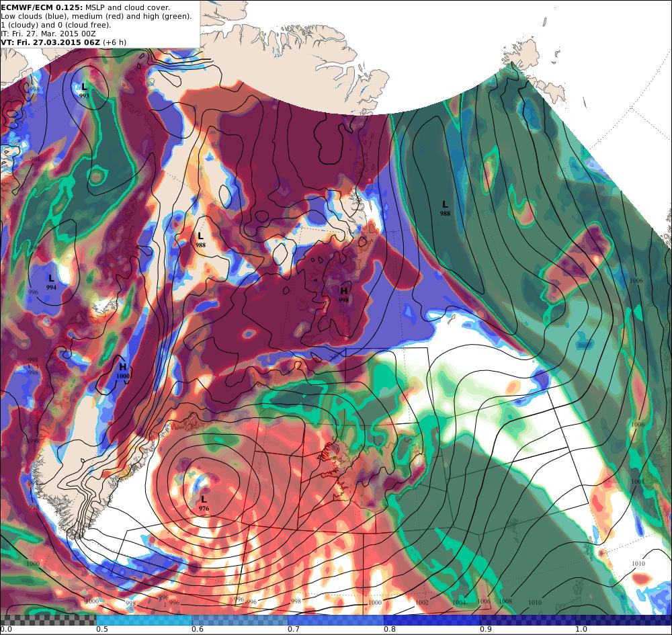This screenshot has height=635, width=672.
Task: Click the L 988 marker over white Greenland ice
Action: coord(200,239)
